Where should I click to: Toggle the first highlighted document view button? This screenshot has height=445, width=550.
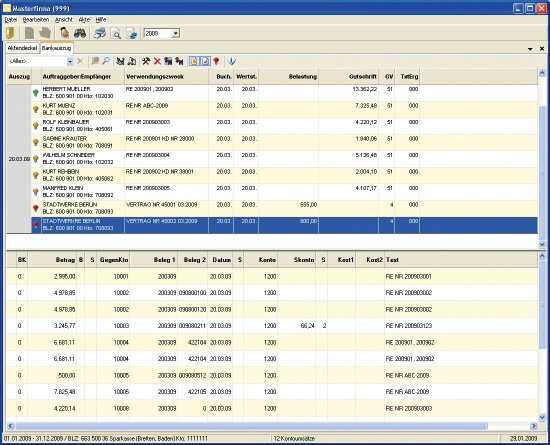[x=194, y=61]
